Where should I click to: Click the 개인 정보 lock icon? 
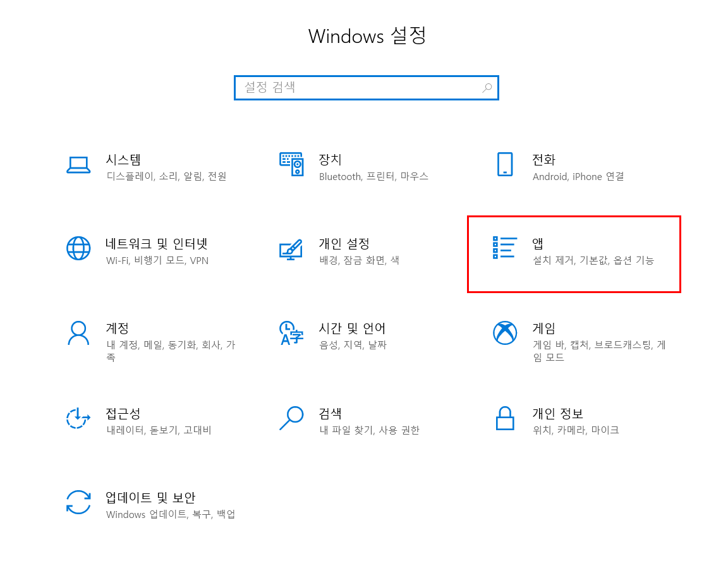(505, 418)
